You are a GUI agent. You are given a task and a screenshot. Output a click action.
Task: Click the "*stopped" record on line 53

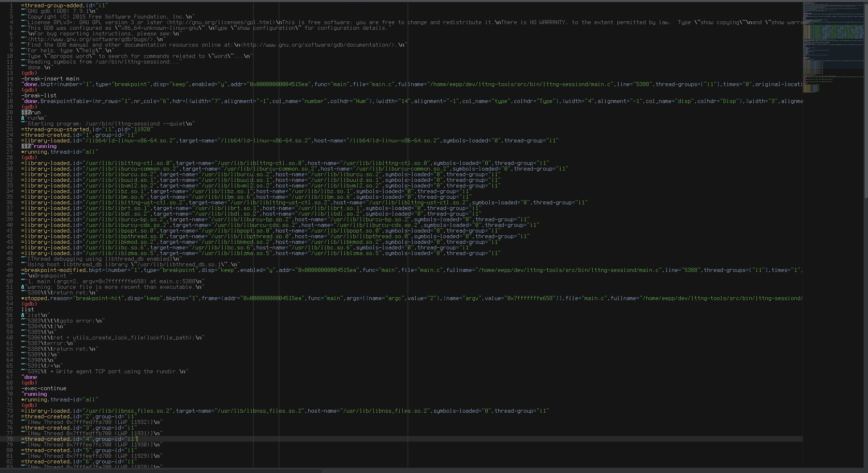click(x=34, y=298)
